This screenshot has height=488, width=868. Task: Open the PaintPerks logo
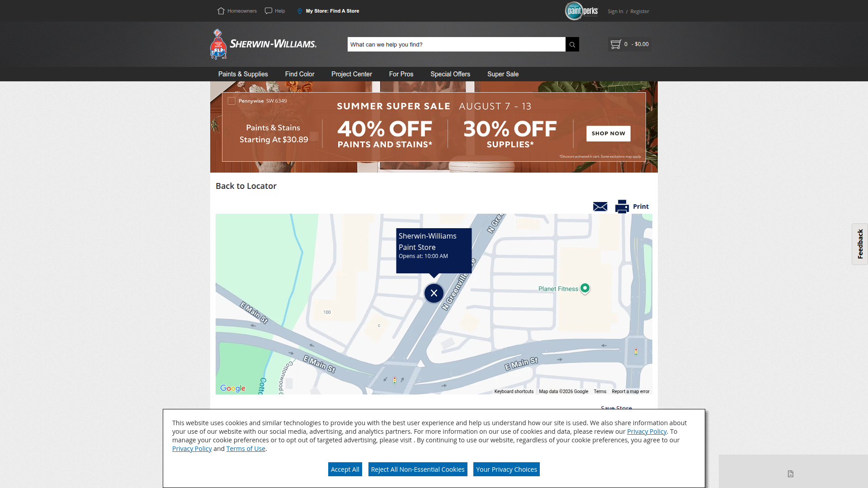581,11
